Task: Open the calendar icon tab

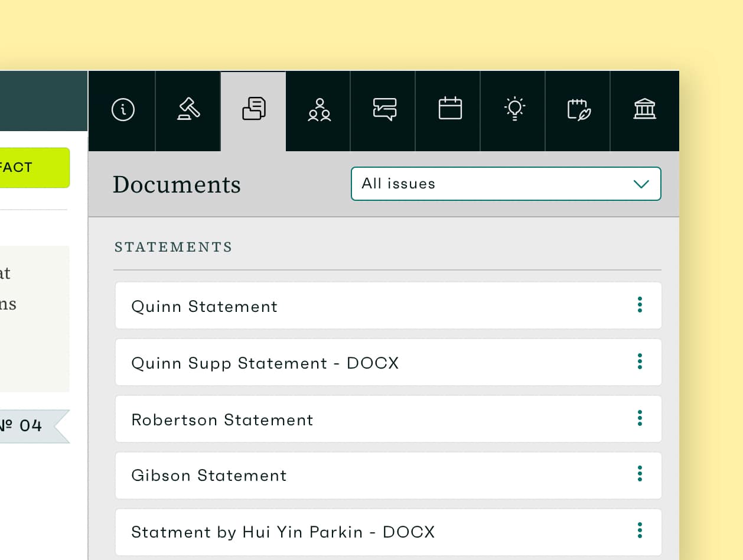Action: (449, 110)
